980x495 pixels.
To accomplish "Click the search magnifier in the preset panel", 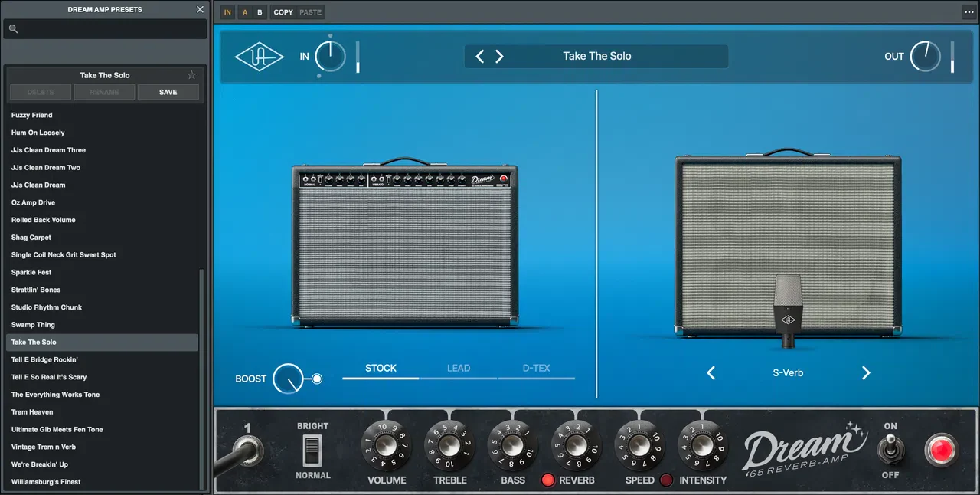I will (x=12, y=28).
